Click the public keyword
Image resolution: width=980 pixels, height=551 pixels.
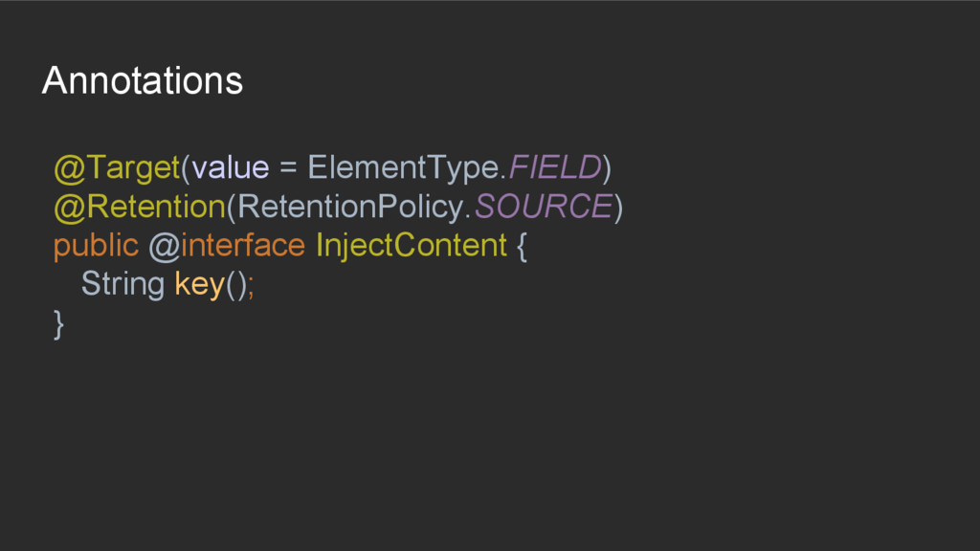click(x=96, y=246)
